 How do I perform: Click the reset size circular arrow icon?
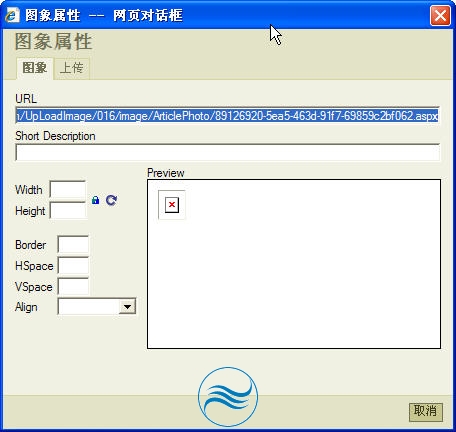(111, 200)
